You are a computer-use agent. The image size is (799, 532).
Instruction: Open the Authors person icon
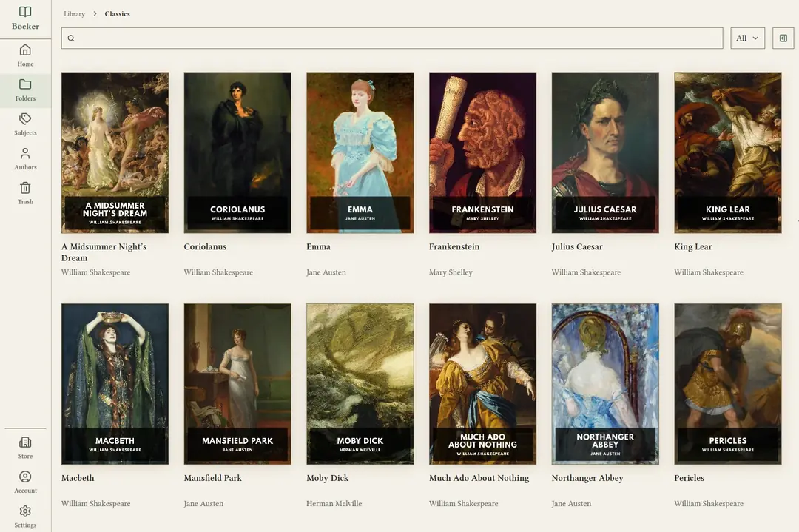[25, 153]
